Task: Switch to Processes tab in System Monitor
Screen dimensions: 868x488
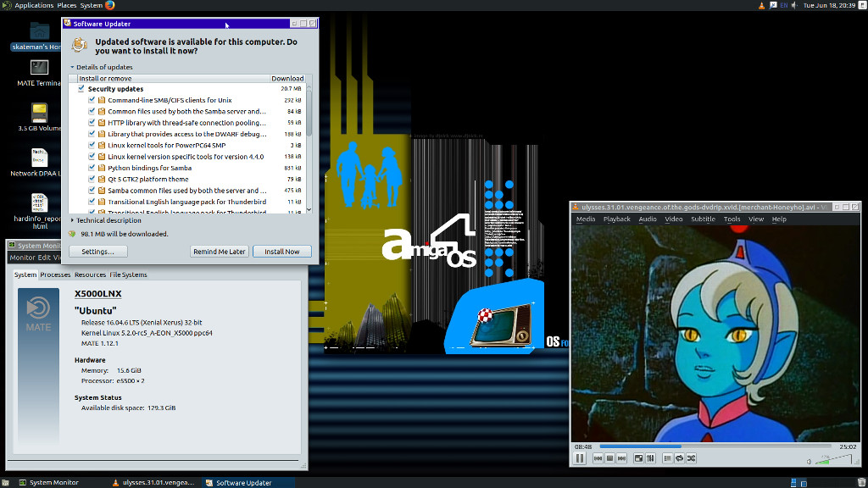Action: pos(55,274)
